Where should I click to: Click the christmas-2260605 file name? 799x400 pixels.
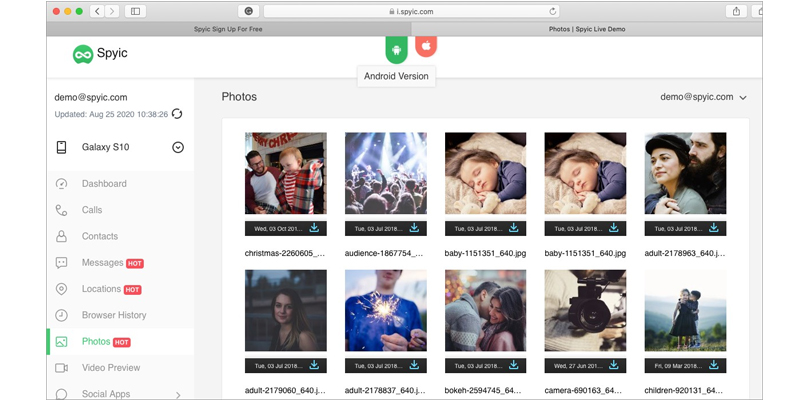285,253
